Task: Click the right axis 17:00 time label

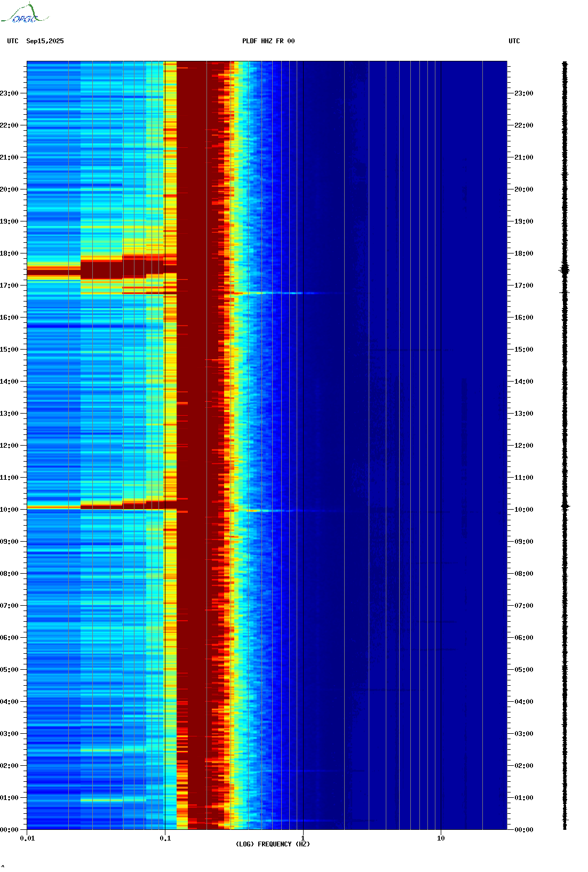Action: coord(524,286)
